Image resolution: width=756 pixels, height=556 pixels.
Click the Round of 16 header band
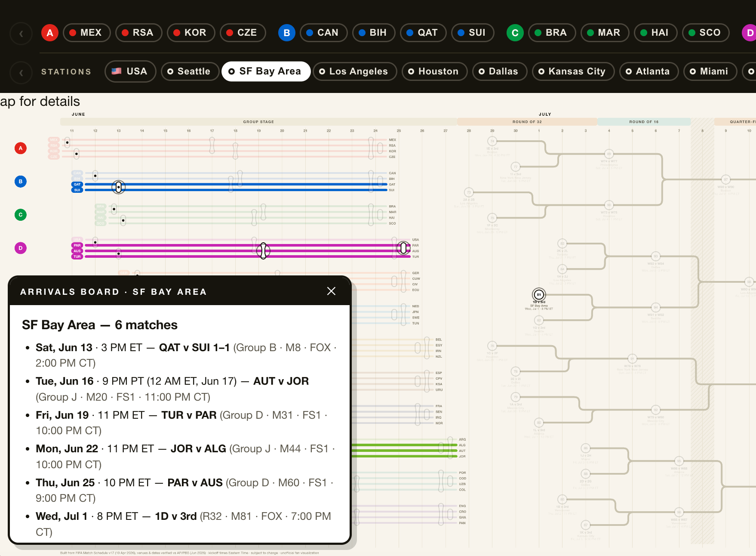[644, 122]
